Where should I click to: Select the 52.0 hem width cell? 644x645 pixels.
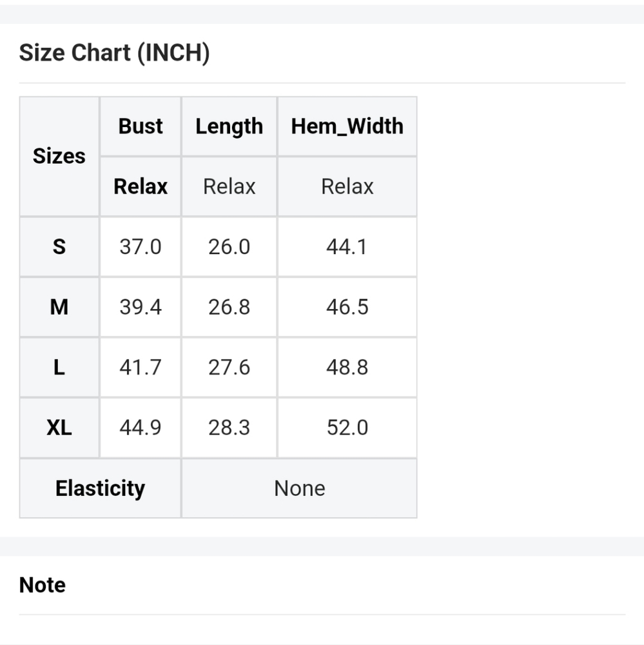point(347,428)
